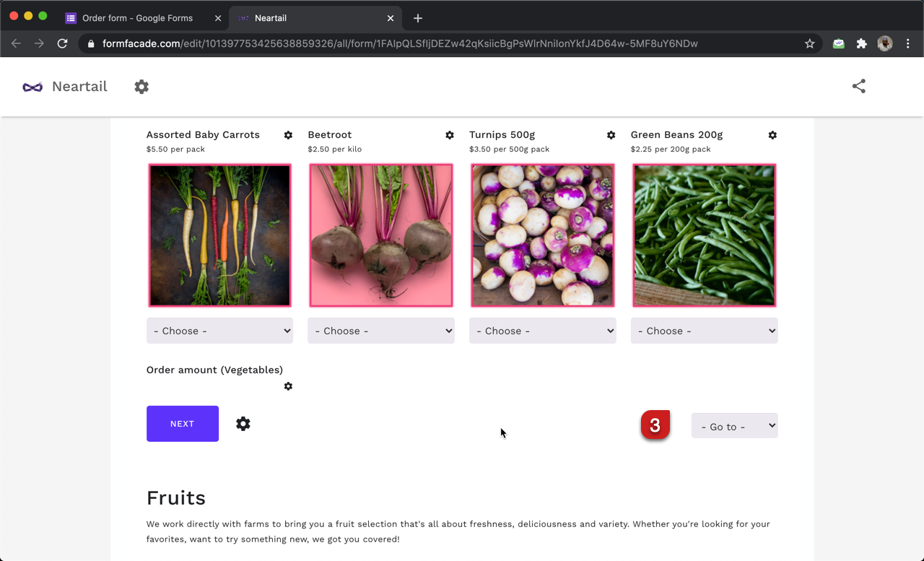
Task: Open a new browser tab
Action: (418, 18)
